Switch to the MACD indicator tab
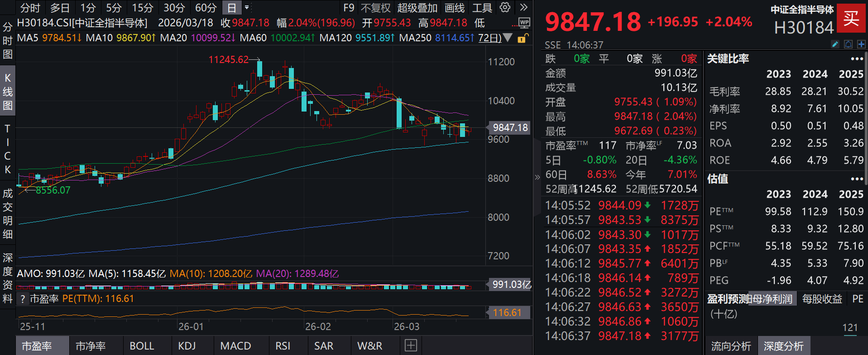 point(235,345)
